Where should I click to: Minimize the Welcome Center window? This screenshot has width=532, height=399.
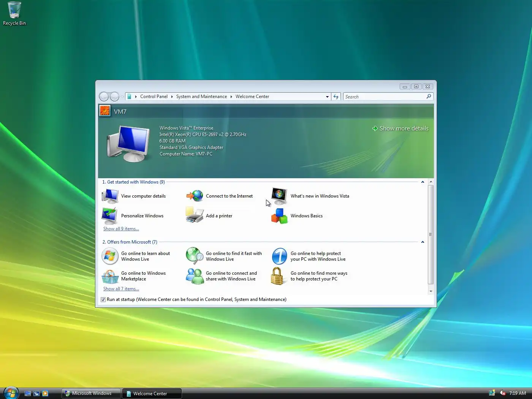(405, 87)
